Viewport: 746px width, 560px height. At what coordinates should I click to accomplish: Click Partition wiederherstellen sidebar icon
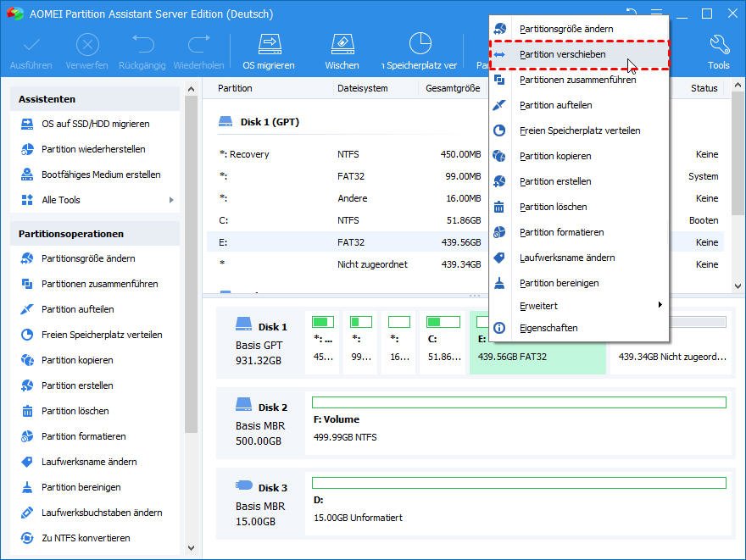(27, 149)
